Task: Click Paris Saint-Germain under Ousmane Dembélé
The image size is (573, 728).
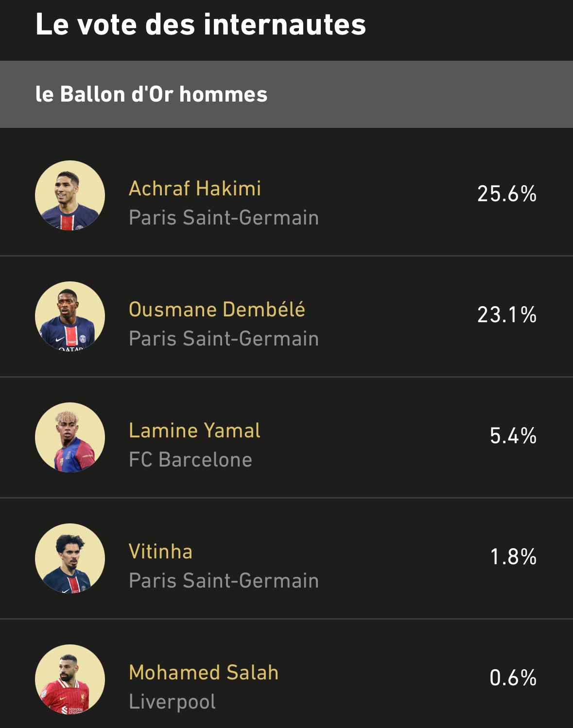Action: (x=224, y=339)
